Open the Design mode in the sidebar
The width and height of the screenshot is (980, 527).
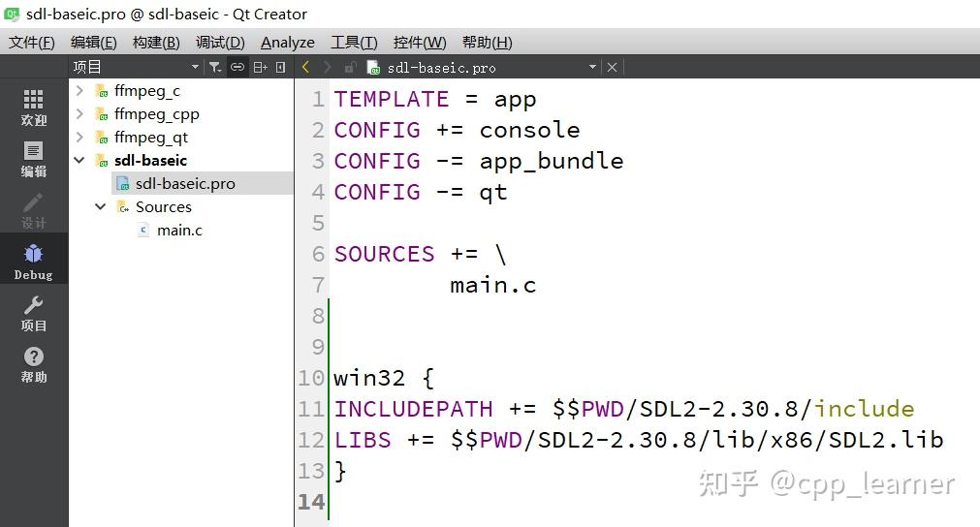point(34,210)
